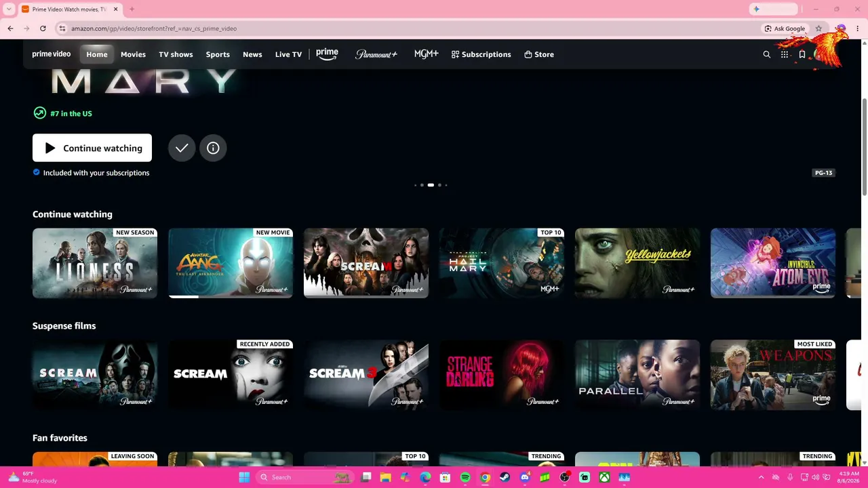Click the Chrome address bar URL
The height and width of the screenshot is (488, 868).
pyautogui.click(x=154, y=28)
